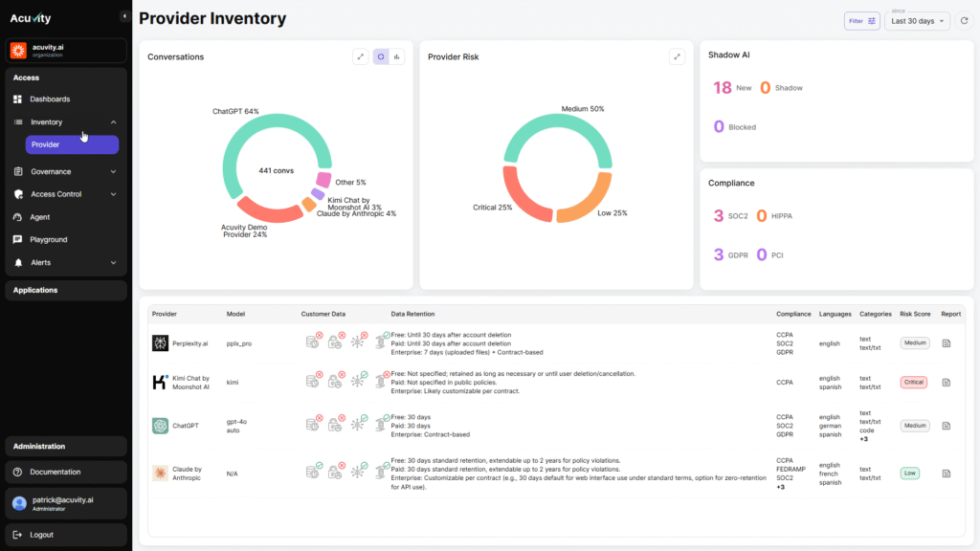The width and height of the screenshot is (980, 551).
Task: Open the Perplexity.ai report document
Action: pos(947,343)
